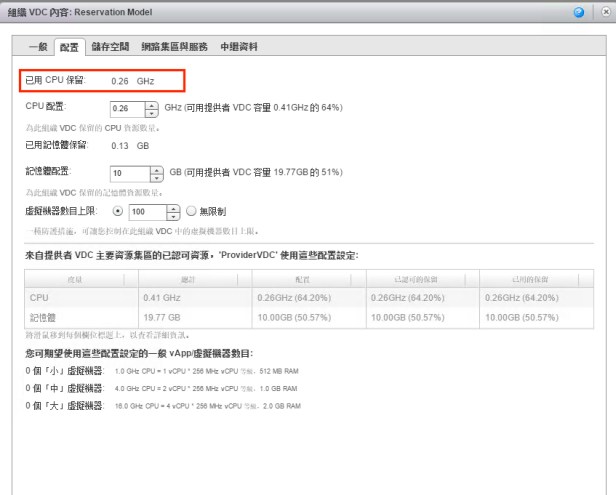
Task: Increase 記憶體配置 with up arrow
Action: (157, 170)
